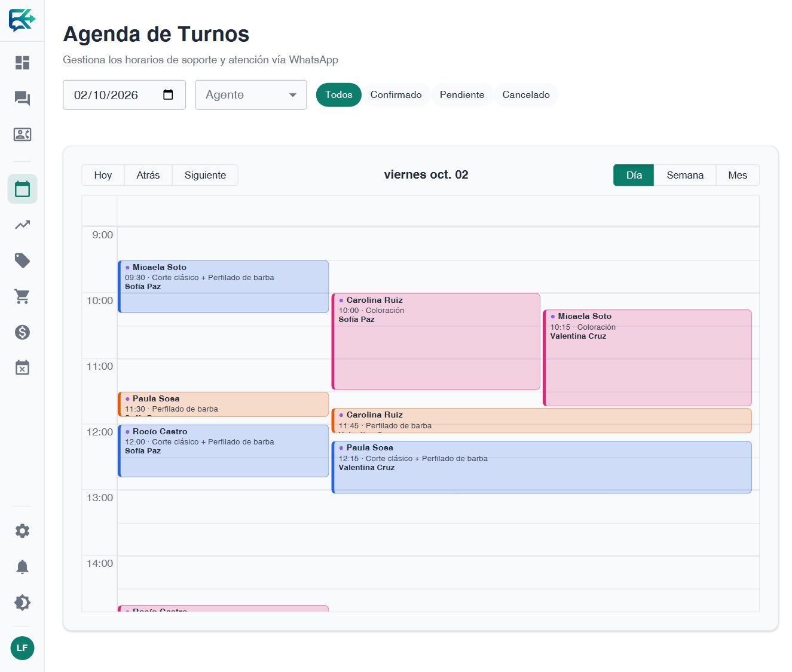Open the LF user avatar
This screenshot has width=792, height=672.
22,648
